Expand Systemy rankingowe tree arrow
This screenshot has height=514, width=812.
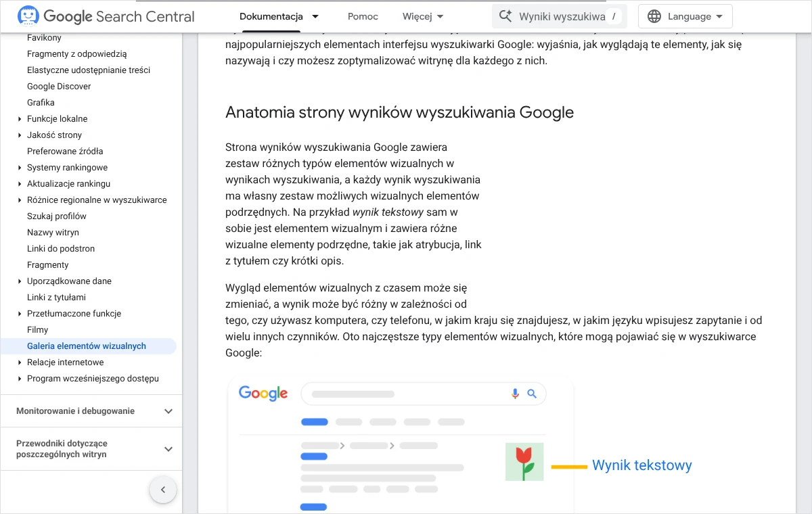pos(20,168)
